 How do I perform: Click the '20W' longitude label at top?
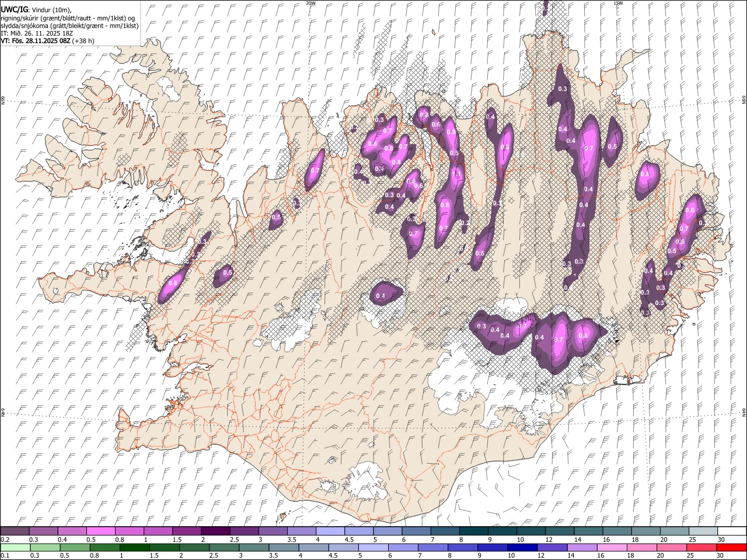coord(310,3)
